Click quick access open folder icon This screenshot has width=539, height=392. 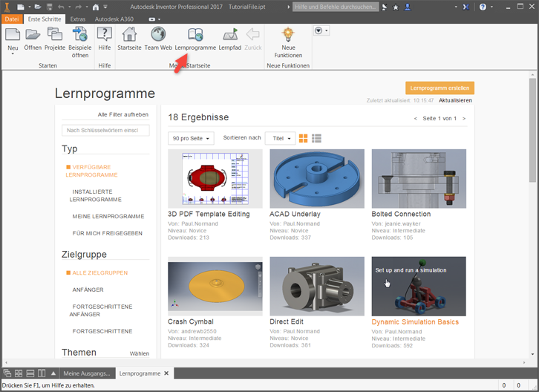coord(38,7)
